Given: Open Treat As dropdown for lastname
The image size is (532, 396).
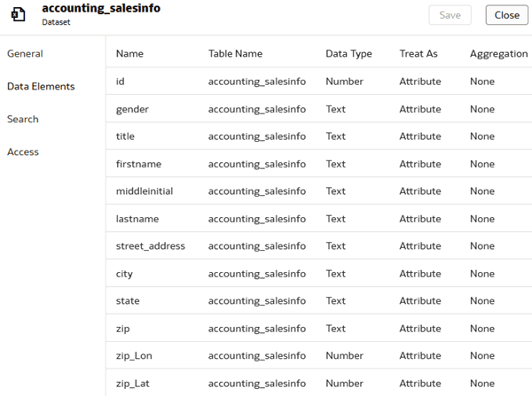Looking at the screenshot, I should pos(419,219).
